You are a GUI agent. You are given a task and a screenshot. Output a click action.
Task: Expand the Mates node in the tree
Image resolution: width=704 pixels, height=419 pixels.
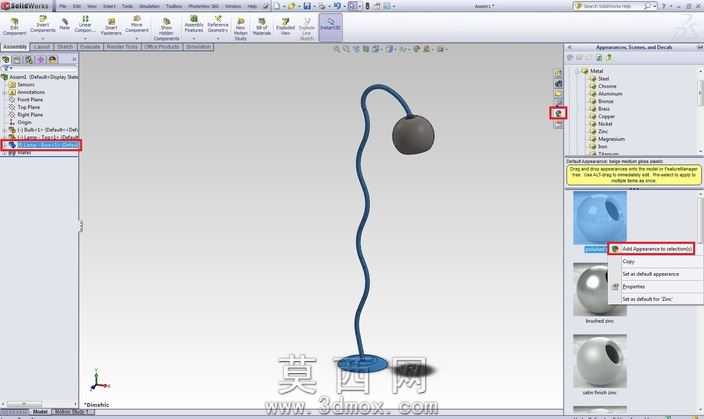click(x=4, y=153)
